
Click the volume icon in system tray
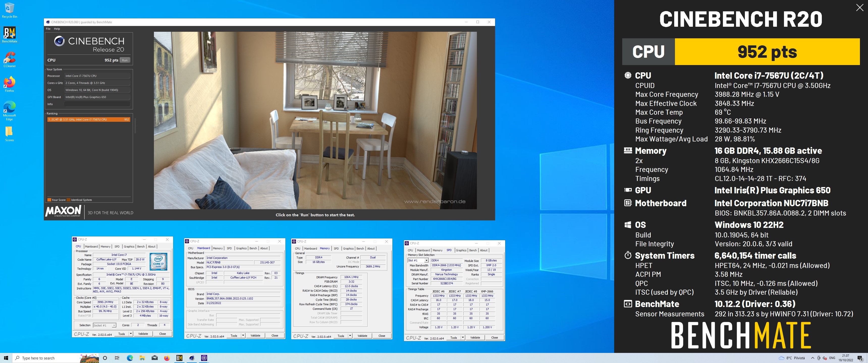pyautogui.click(x=825, y=358)
